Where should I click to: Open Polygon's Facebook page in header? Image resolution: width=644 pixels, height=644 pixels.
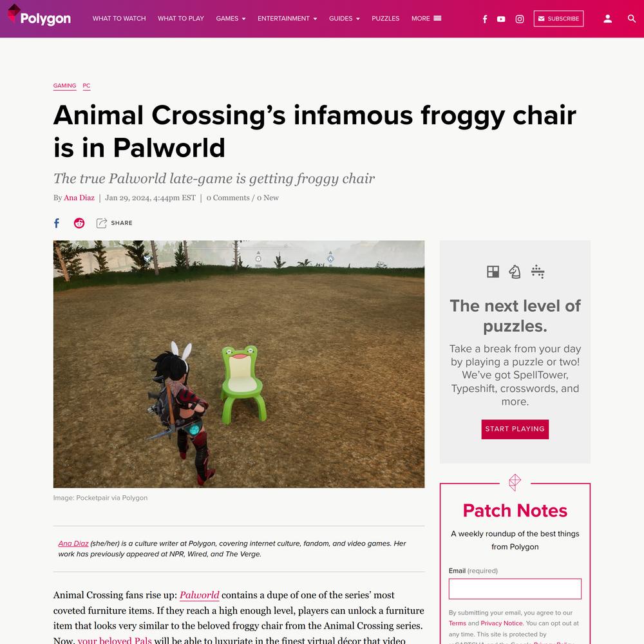click(485, 19)
